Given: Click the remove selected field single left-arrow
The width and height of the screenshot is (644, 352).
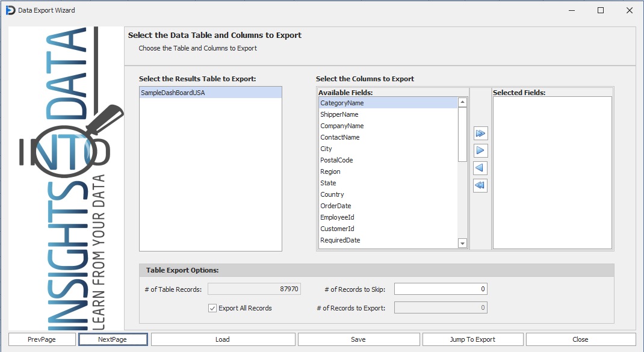Looking at the screenshot, I should point(480,168).
